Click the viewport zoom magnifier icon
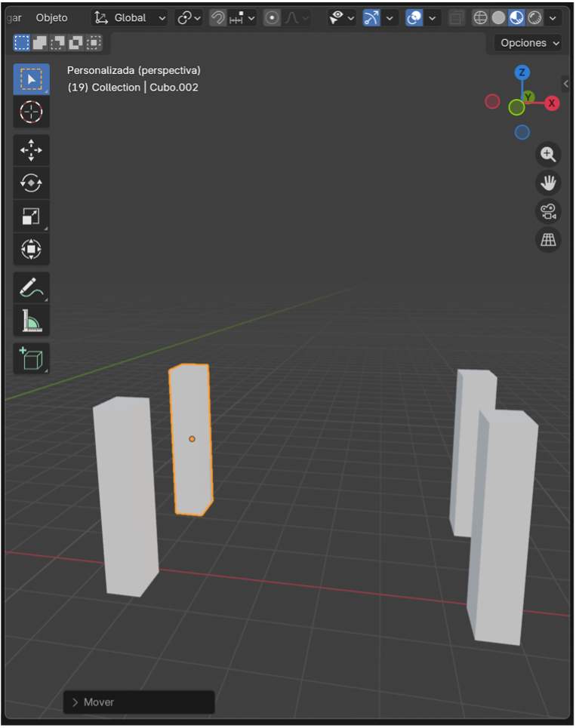Screen dimensions: 576x728 click(x=548, y=155)
